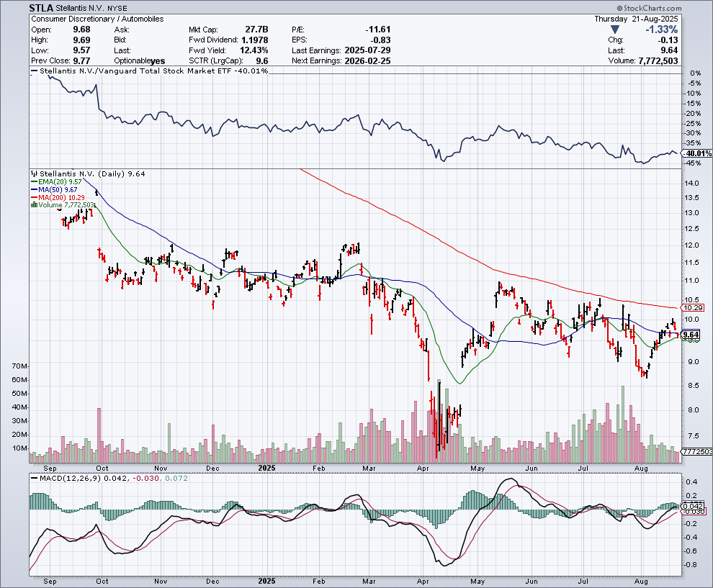Click the 9.64 last price tag on the axis

pyautogui.click(x=691, y=335)
